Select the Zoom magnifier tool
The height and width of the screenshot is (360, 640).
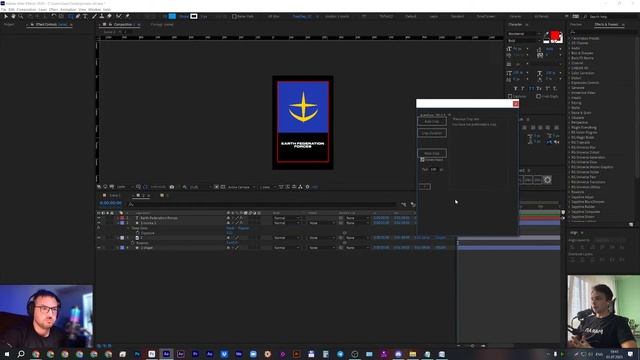coord(20,16)
